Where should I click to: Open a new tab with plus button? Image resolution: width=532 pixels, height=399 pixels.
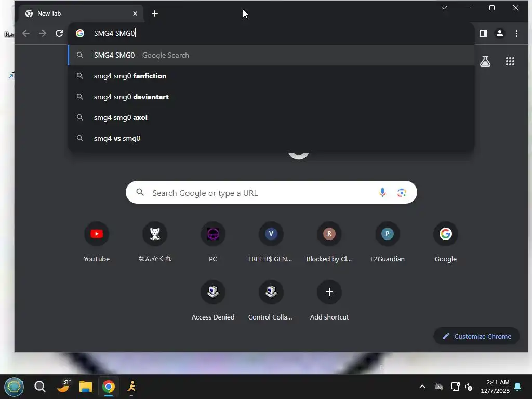155,14
